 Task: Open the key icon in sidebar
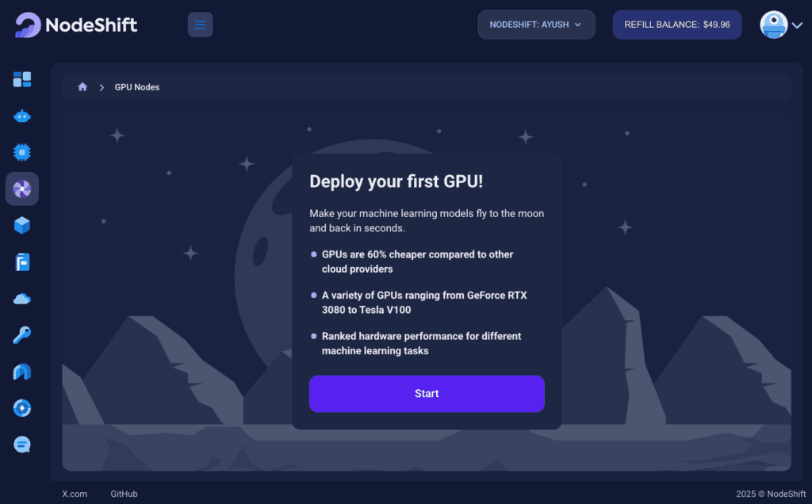(x=21, y=334)
